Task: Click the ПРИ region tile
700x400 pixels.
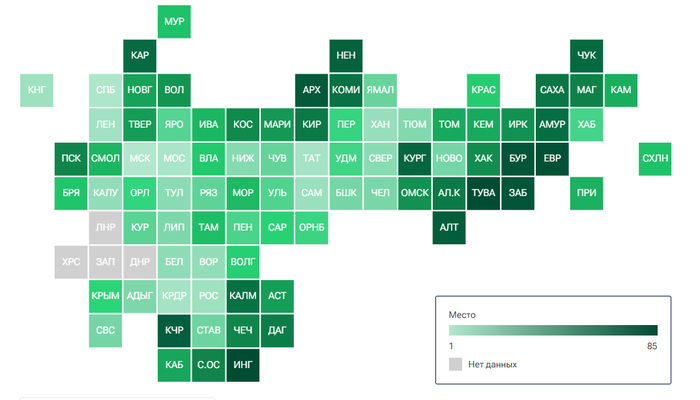Action: point(586,193)
